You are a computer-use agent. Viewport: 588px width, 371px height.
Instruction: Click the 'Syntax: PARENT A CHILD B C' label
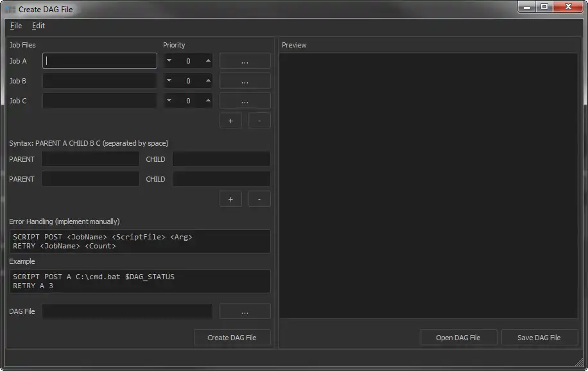pos(89,143)
